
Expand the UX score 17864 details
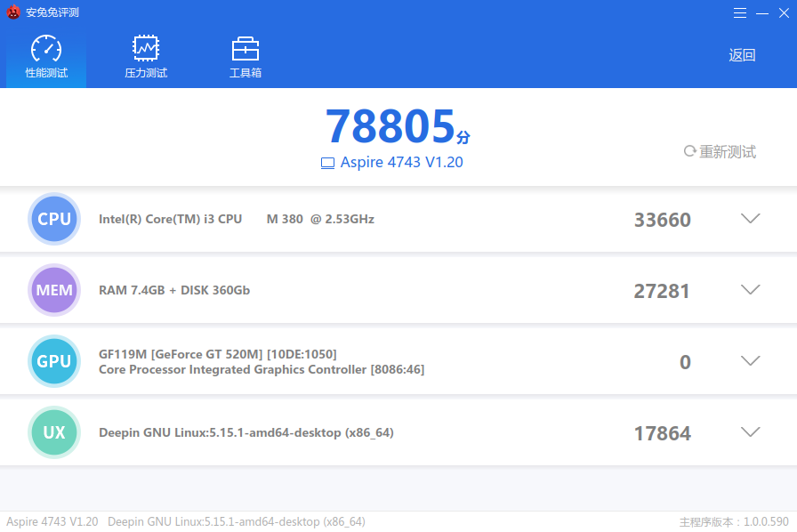pyautogui.click(x=750, y=431)
